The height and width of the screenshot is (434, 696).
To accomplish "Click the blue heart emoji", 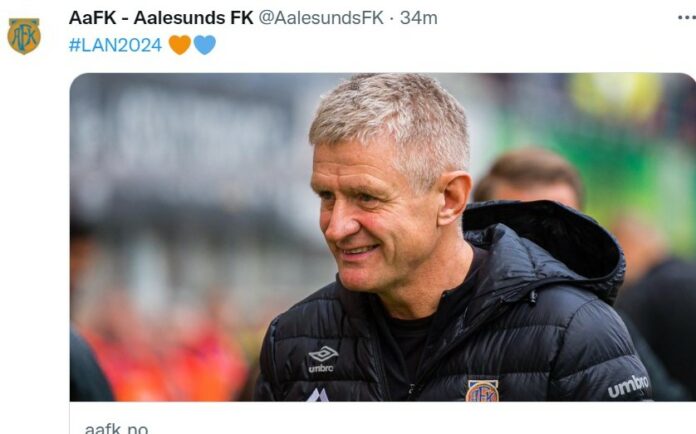I will pos(205,45).
